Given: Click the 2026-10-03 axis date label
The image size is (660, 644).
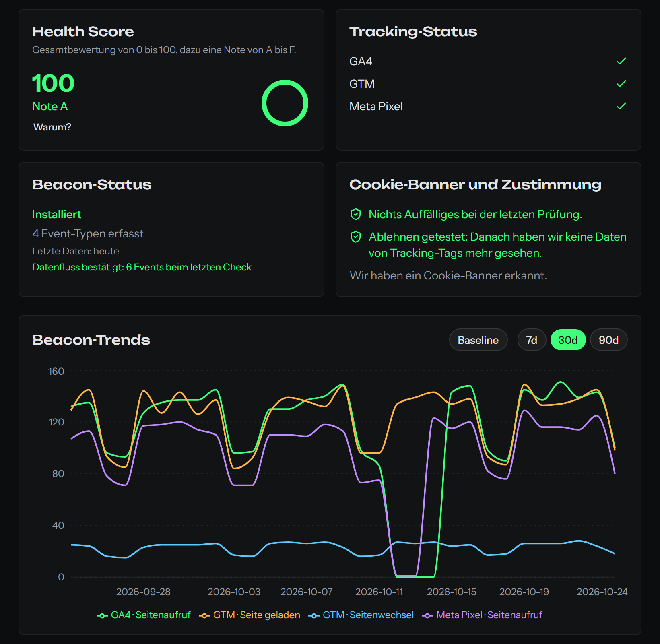Looking at the screenshot, I should pyautogui.click(x=234, y=592).
